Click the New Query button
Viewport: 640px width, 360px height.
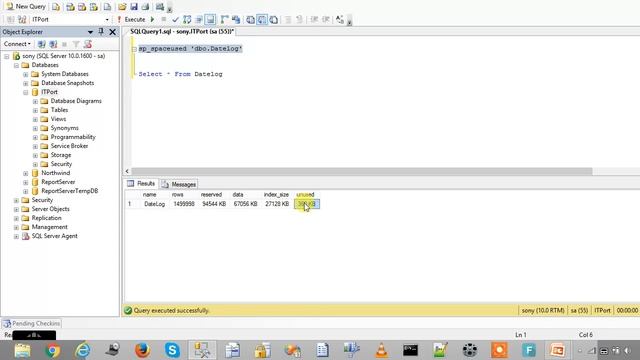tap(26, 7)
